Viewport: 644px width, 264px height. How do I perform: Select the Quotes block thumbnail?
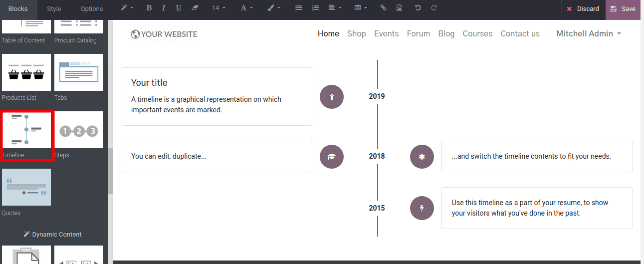pyautogui.click(x=26, y=187)
